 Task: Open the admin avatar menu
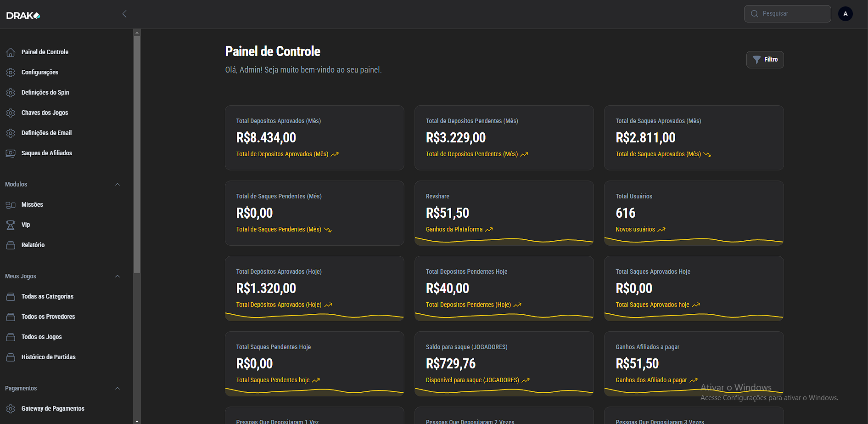coord(845,14)
